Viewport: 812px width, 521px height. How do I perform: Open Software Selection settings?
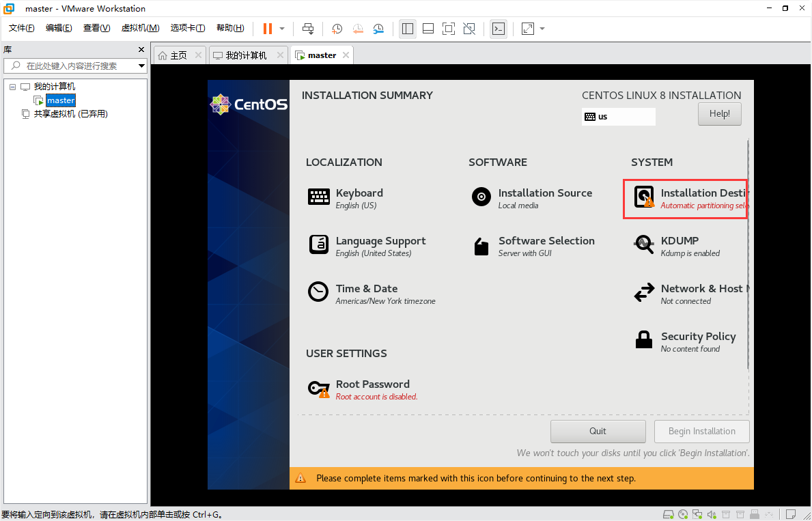tap(533, 246)
